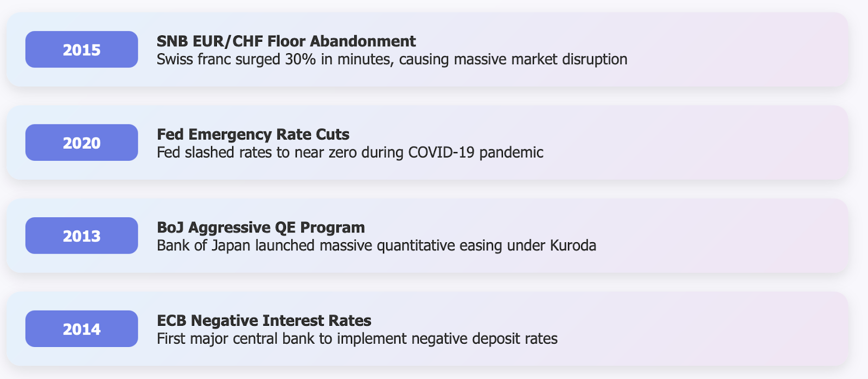Click the Bank of Japan quantitative easing description
Image resolution: width=868 pixels, height=379 pixels.
pos(376,245)
